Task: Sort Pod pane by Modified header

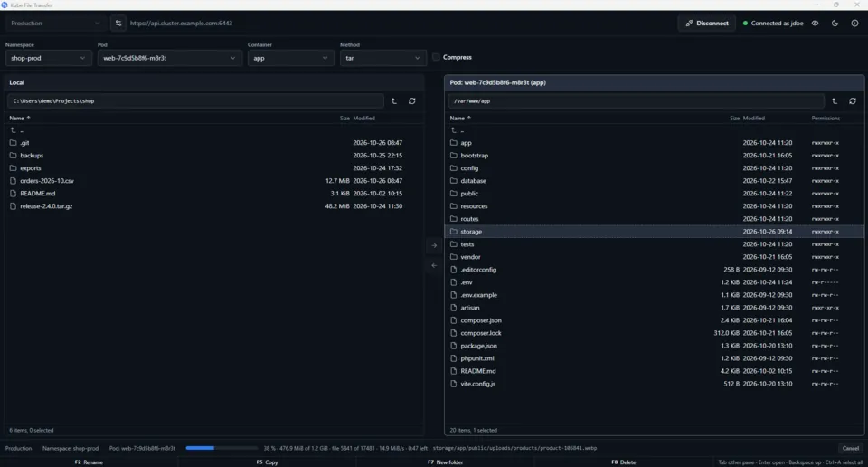Action: [x=754, y=118]
